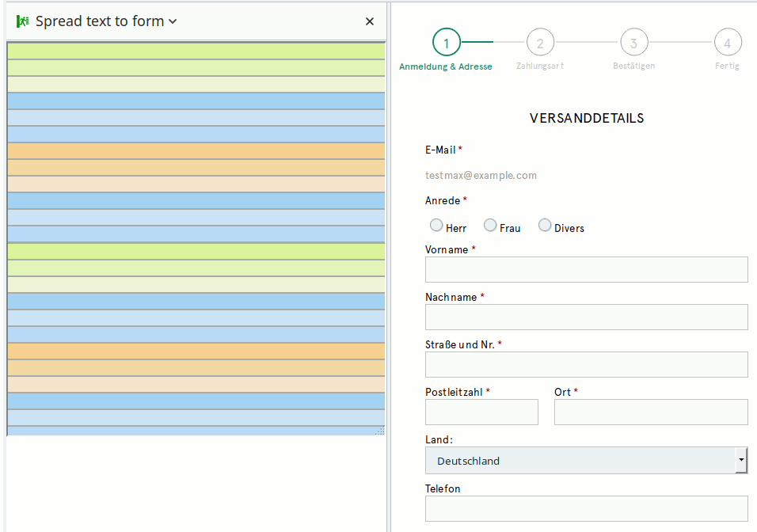
Task: Click the first green row in text area
Action: click(196, 51)
